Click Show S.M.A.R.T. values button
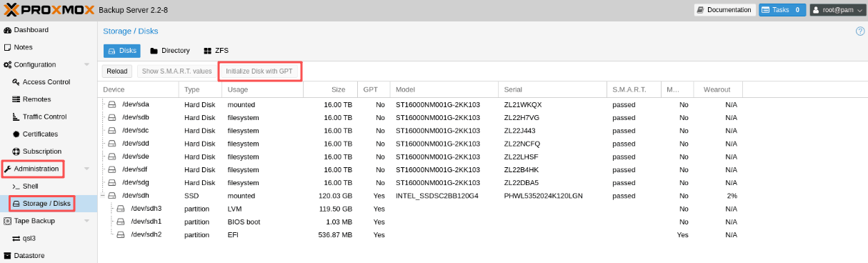The width and height of the screenshot is (868, 263). (x=176, y=71)
